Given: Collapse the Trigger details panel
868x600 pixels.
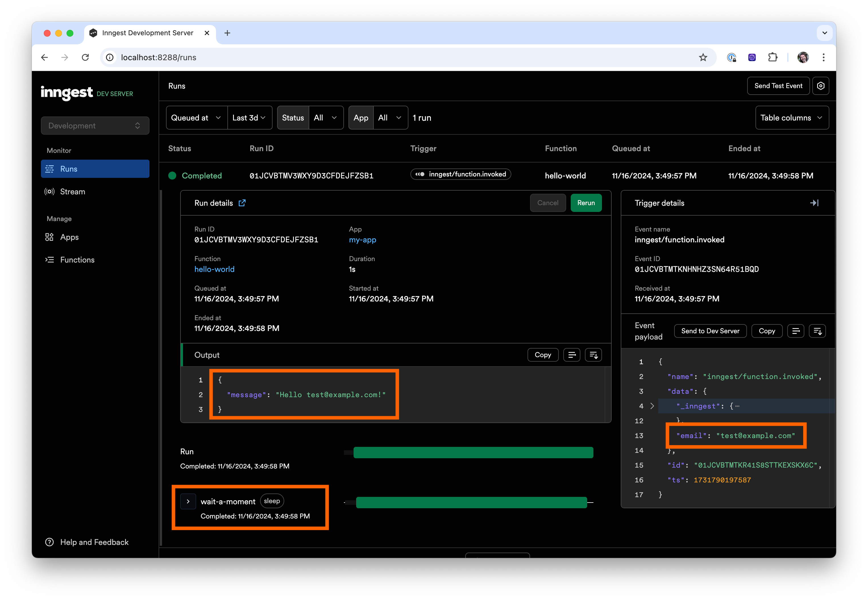Looking at the screenshot, I should tap(815, 203).
